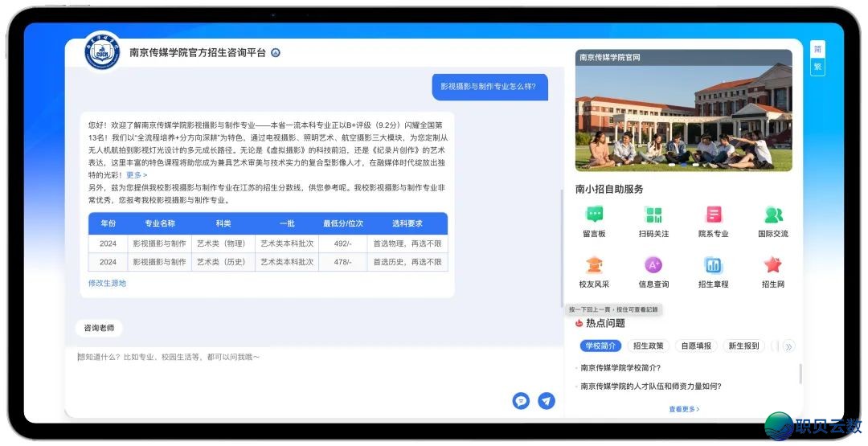Image resolution: width=868 pixels, height=446 pixels.
Task: Open the 留言板 message board icon
Action: click(595, 214)
